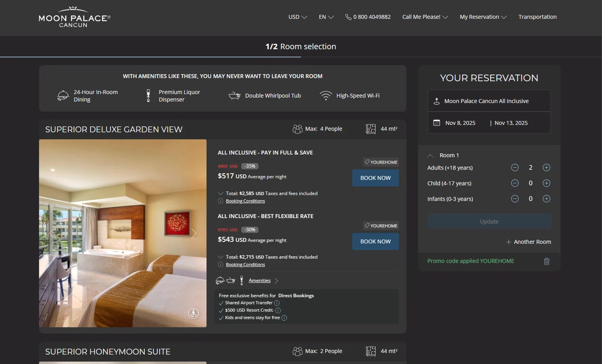This screenshot has width=602, height=364.
Task: Click the Double Whirlpool Tub icon
Action: click(x=234, y=96)
